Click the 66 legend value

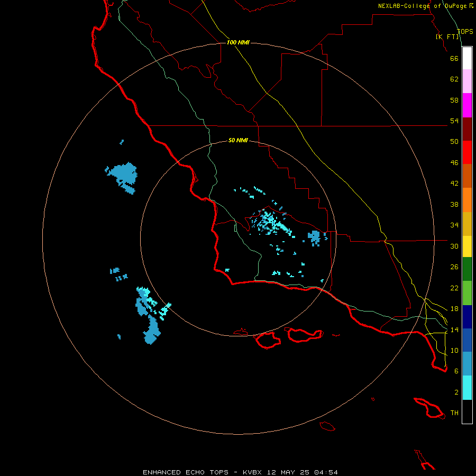click(454, 58)
